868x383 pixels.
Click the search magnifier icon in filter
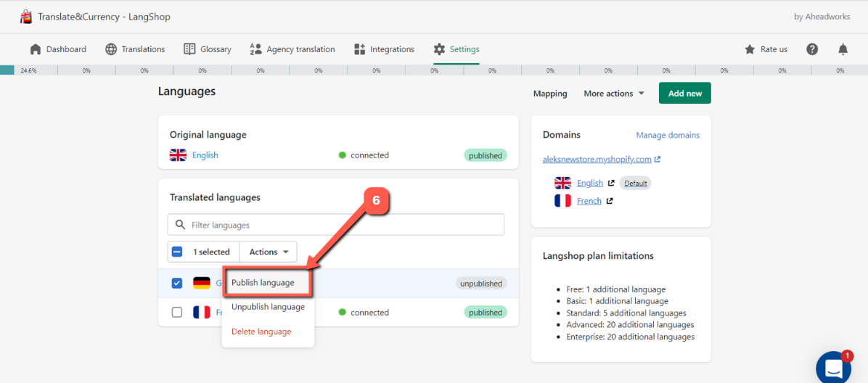tap(179, 225)
